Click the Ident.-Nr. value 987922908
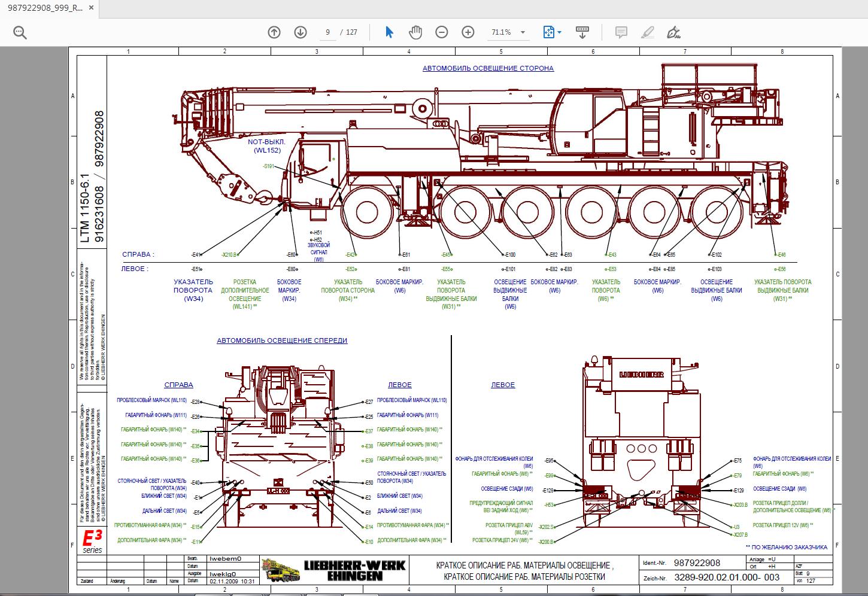This screenshot has height=596, width=868. (x=697, y=562)
